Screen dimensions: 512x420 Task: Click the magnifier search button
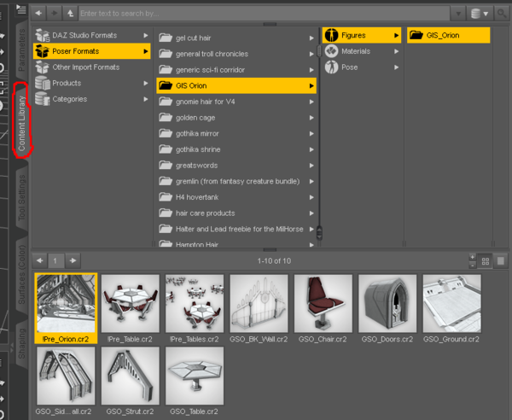501,14
